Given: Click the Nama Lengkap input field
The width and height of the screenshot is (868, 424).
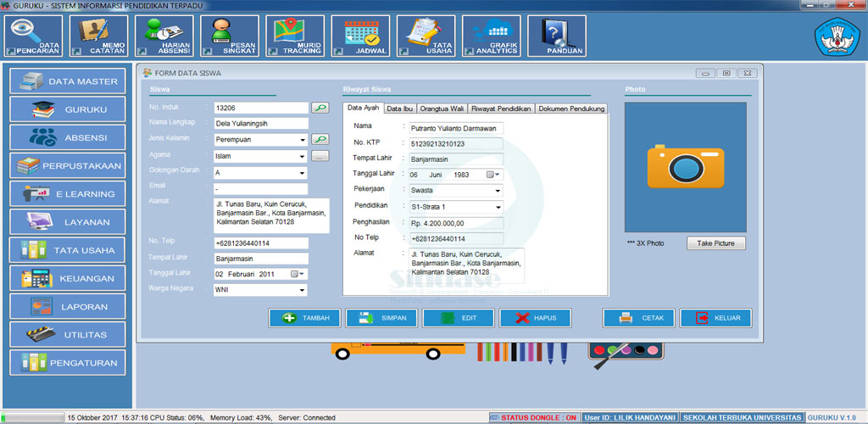Looking at the screenshot, I should 260,124.
